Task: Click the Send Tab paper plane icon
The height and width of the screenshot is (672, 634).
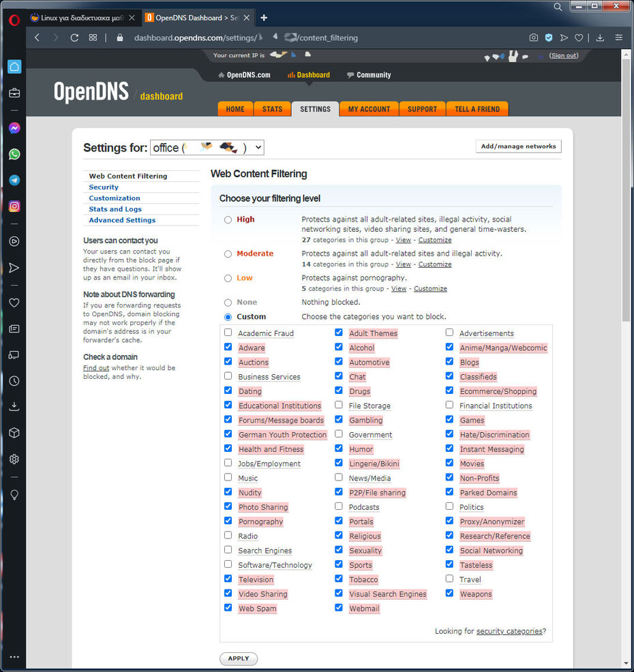Action: click(564, 37)
